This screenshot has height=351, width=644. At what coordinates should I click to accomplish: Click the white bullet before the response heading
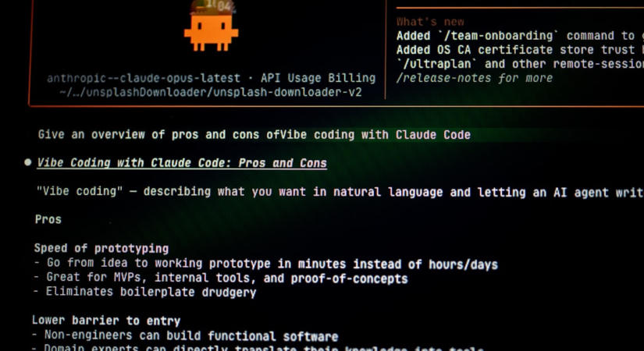28,162
